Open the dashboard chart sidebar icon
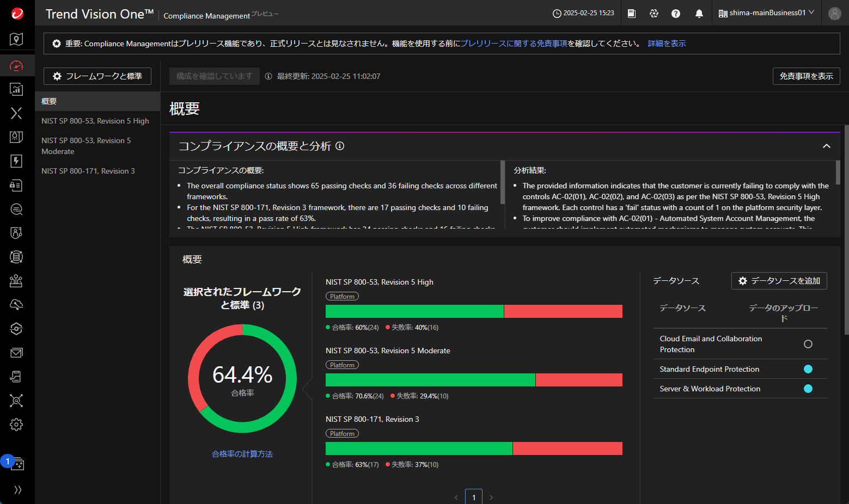This screenshot has width=849, height=504. tap(16, 89)
